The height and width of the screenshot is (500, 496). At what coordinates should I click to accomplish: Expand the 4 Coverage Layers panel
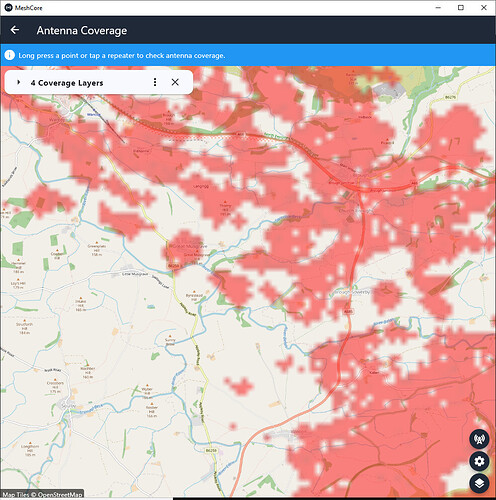19,82
